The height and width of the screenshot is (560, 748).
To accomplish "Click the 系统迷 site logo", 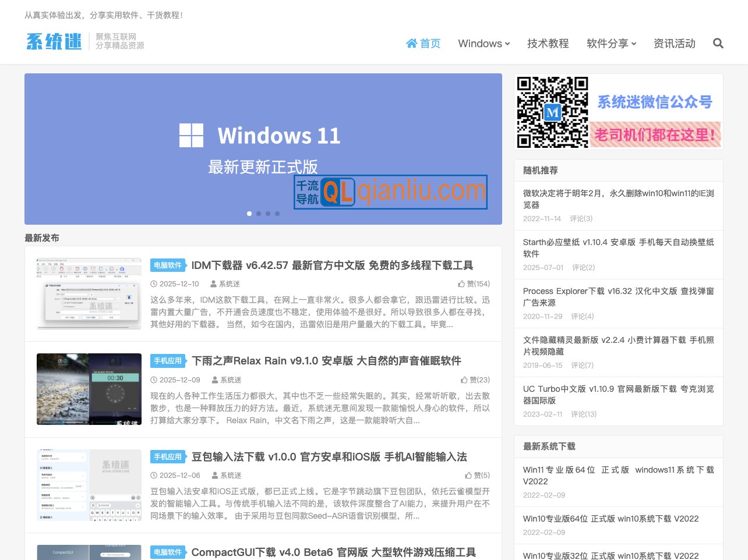I will click(54, 42).
